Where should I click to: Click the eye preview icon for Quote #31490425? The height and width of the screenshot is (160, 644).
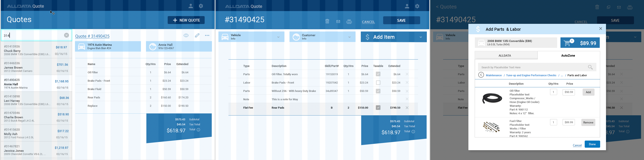coord(186,36)
